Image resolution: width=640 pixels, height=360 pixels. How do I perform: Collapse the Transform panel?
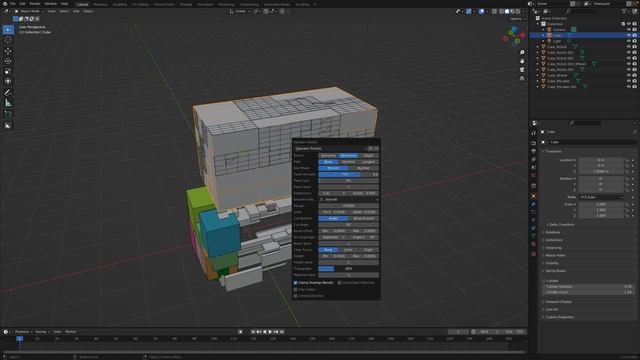(x=553, y=151)
